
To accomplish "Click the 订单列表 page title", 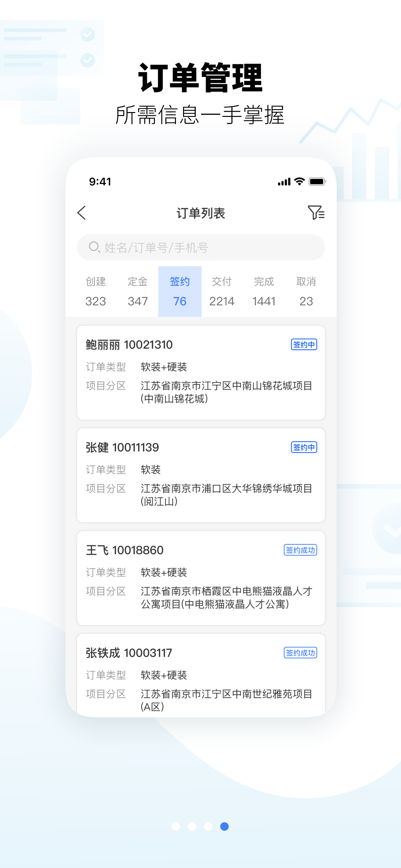I will click(201, 213).
